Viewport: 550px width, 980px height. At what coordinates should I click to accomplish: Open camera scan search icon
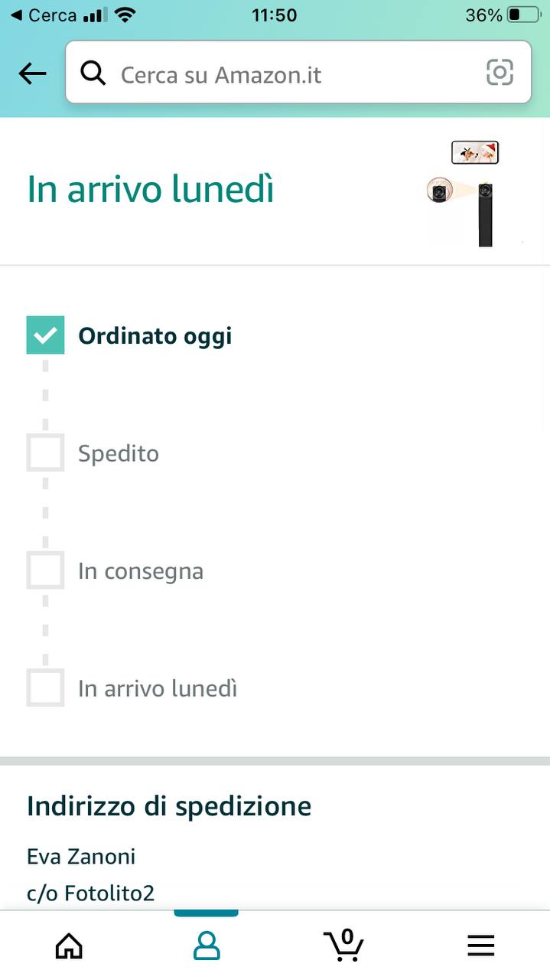500,73
